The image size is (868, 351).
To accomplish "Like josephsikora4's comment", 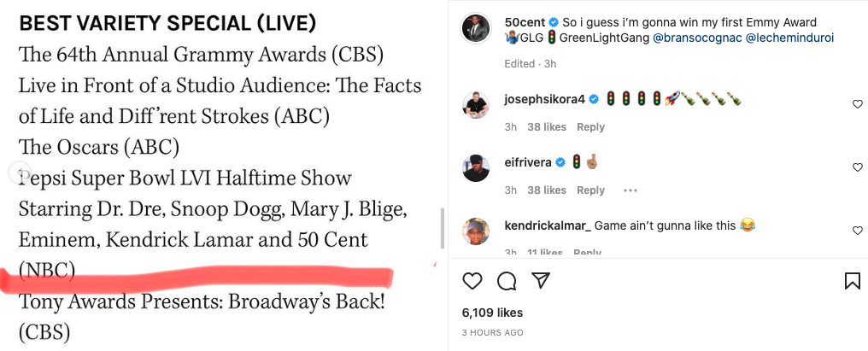I will pos(858,104).
